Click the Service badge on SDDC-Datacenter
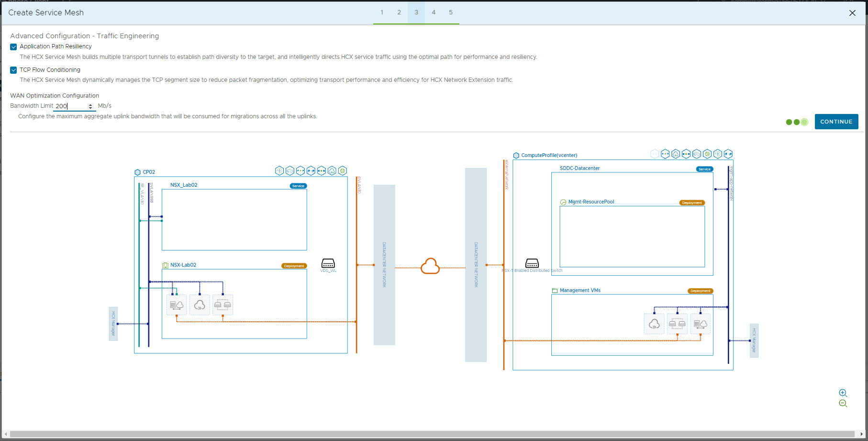Screen dimensions: 868x441 click(704, 169)
